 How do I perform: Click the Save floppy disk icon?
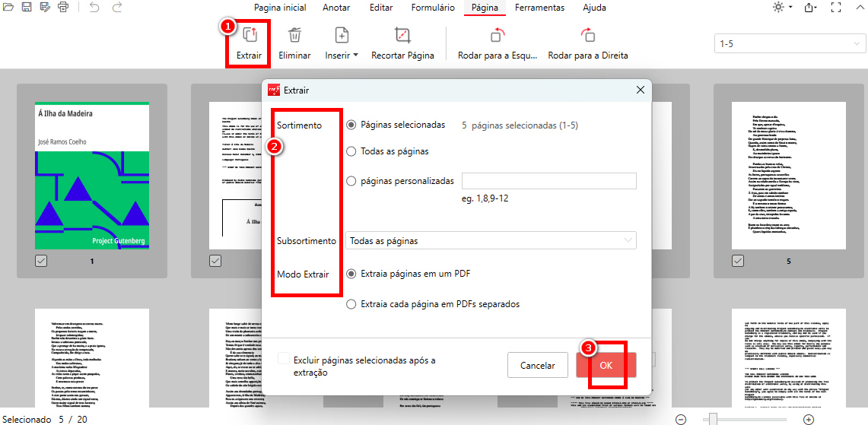point(26,7)
